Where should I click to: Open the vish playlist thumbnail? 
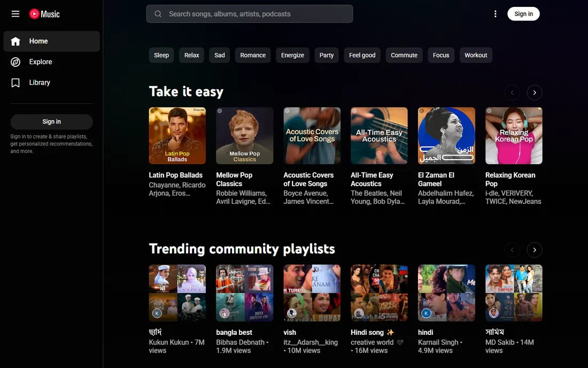tap(312, 293)
